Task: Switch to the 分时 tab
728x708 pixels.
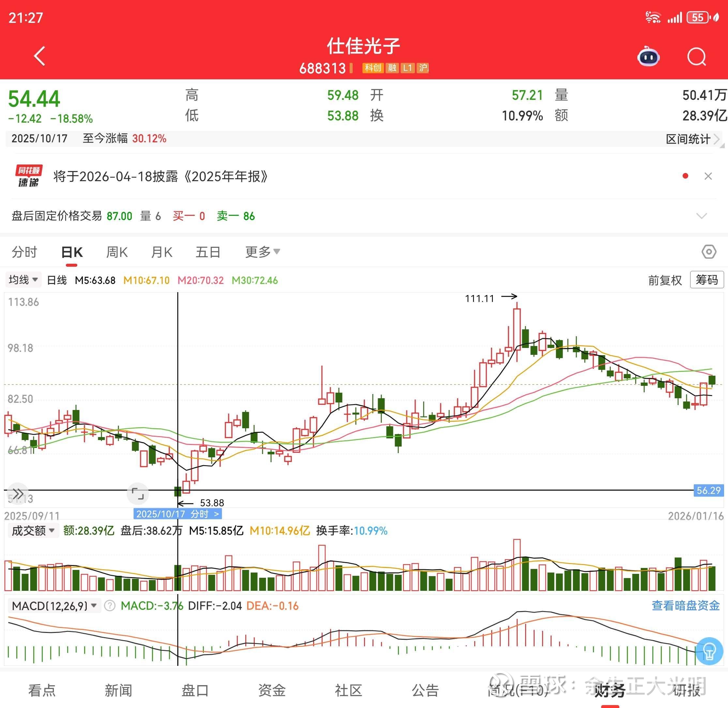Action: click(24, 252)
